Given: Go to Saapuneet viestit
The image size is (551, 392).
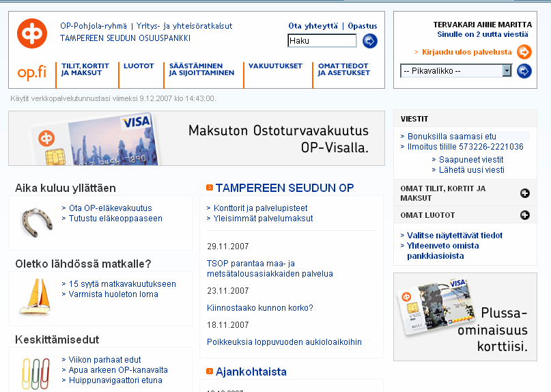Looking at the screenshot, I should click(x=471, y=160).
